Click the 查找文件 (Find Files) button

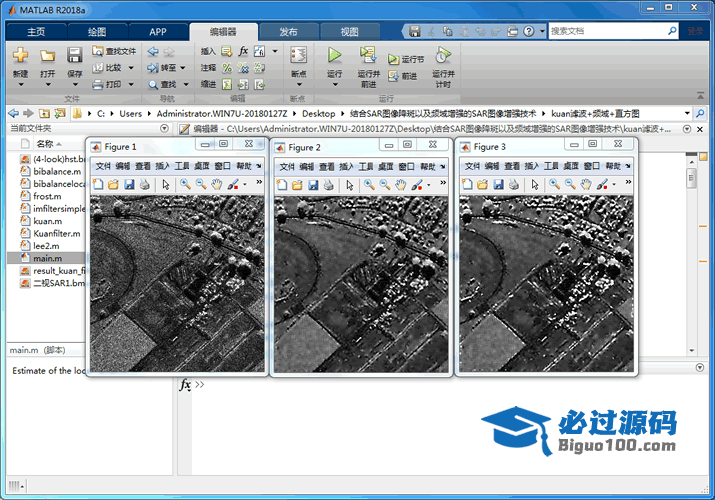[x=114, y=51]
